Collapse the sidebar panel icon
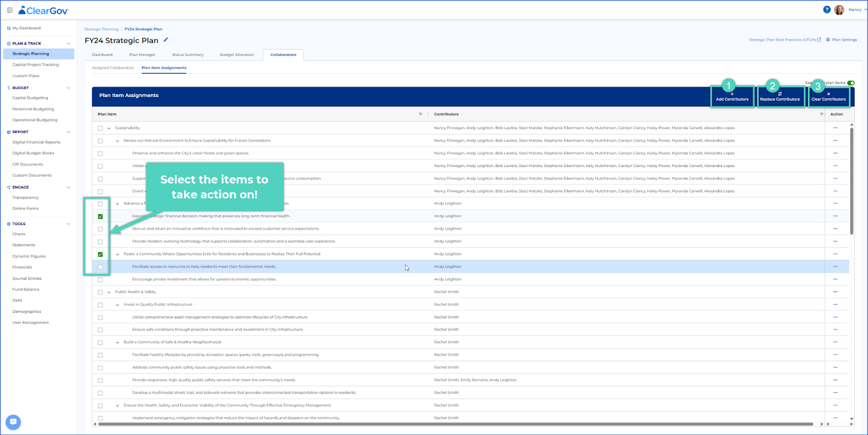 click(10, 10)
